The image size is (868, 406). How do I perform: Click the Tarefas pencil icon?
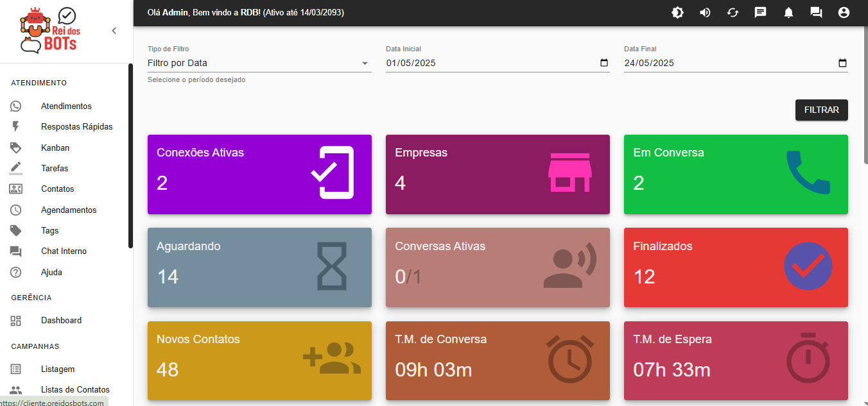pyautogui.click(x=15, y=167)
